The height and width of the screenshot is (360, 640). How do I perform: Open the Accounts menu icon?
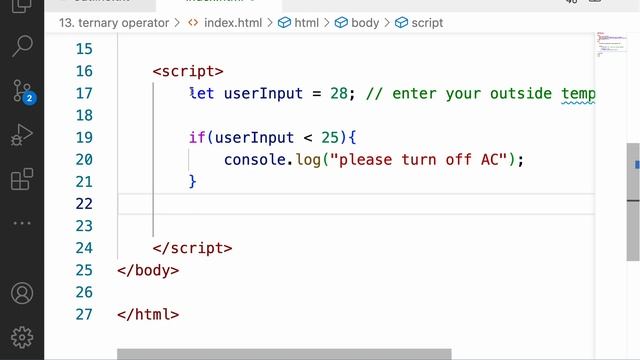pos(22,293)
